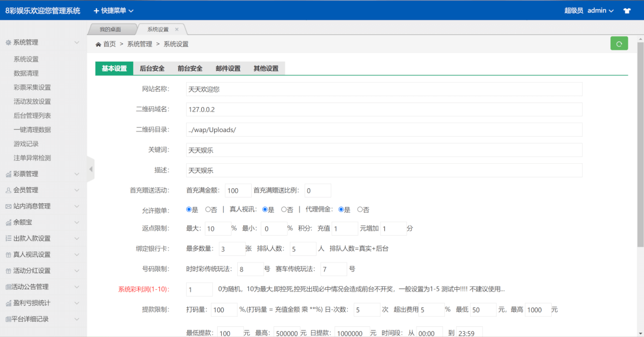Click the 彩票管理 chart icon in sidebar
This screenshot has width=644, height=337.
[x=8, y=174]
